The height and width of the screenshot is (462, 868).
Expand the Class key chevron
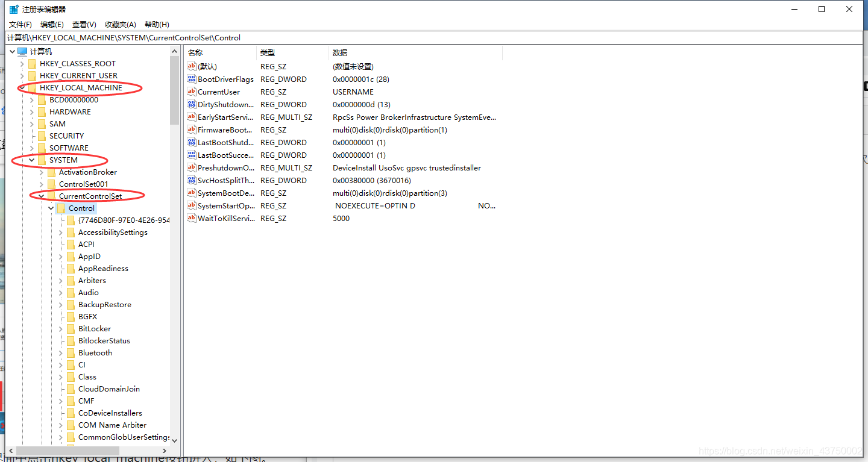(x=61, y=377)
